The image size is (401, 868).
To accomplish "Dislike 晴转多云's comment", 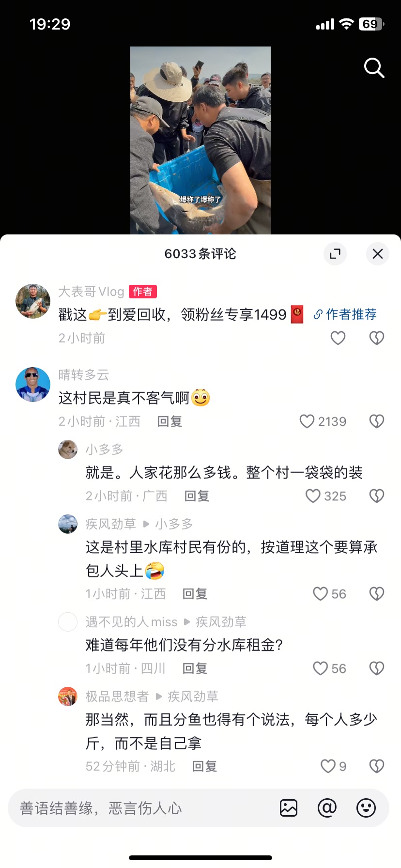I will pyautogui.click(x=377, y=421).
